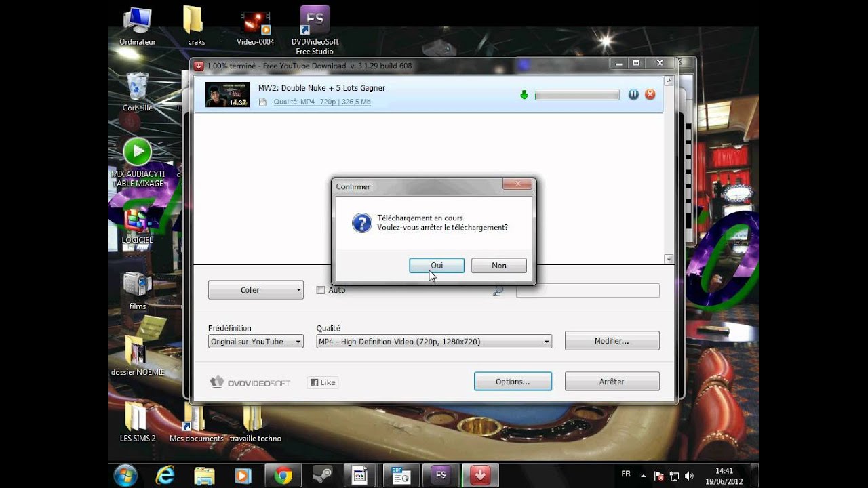
Task: Open Google Chrome from taskbar
Action: pyautogui.click(x=283, y=476)
